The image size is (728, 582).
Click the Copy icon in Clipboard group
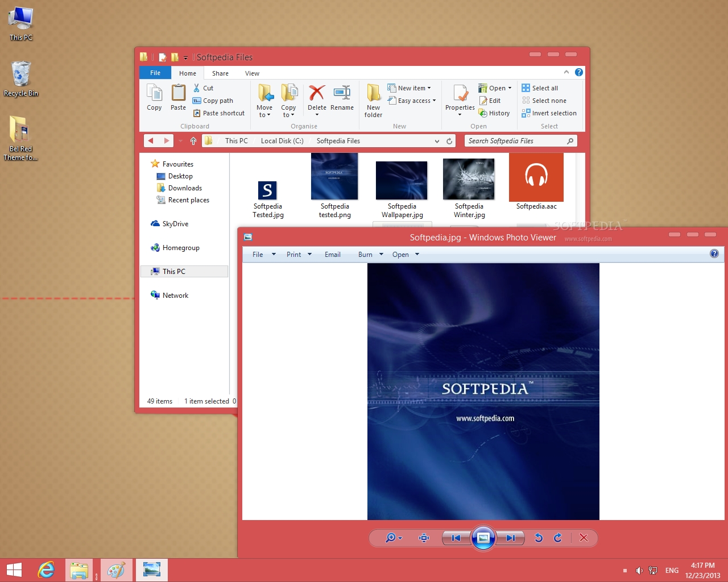[x=154, y=97]
